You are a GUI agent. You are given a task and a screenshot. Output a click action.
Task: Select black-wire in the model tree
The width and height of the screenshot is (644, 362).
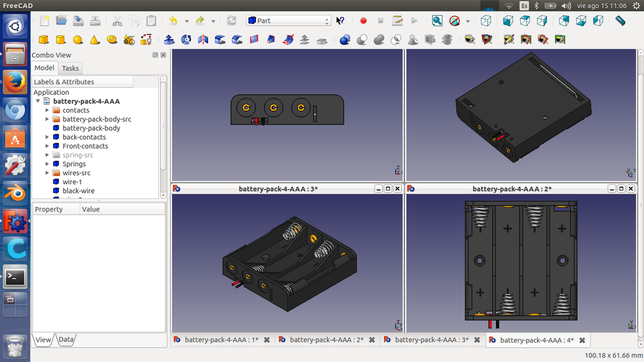point(78,191)
